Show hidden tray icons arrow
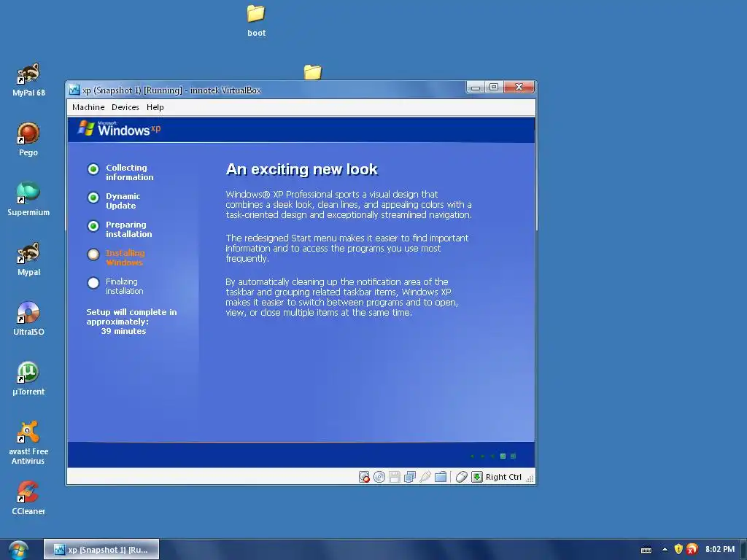The width and height of the screenshot is (747, 560). pyautogui.click(x=665, y=550)
